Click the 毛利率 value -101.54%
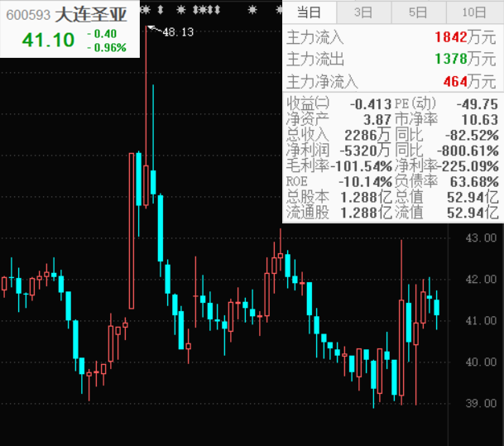 362,166
